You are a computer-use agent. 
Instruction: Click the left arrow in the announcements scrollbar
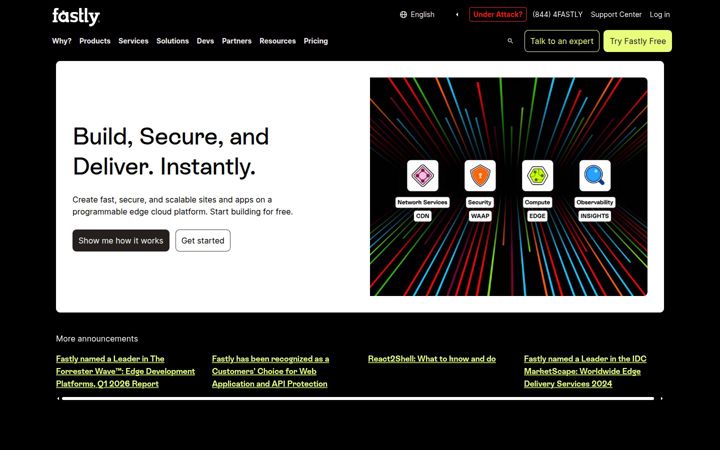[58, 399]
